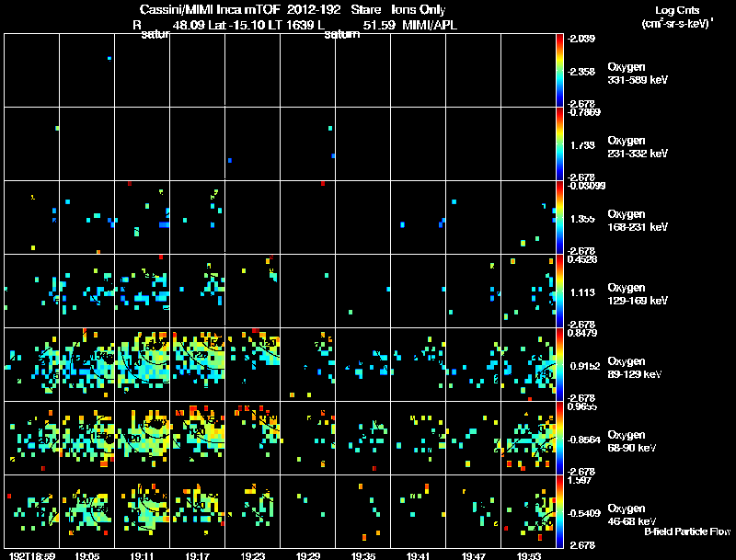Click the Oxygen 89-129 keV color bar
This screenshot has width=736, height=560.
point(559,364)
